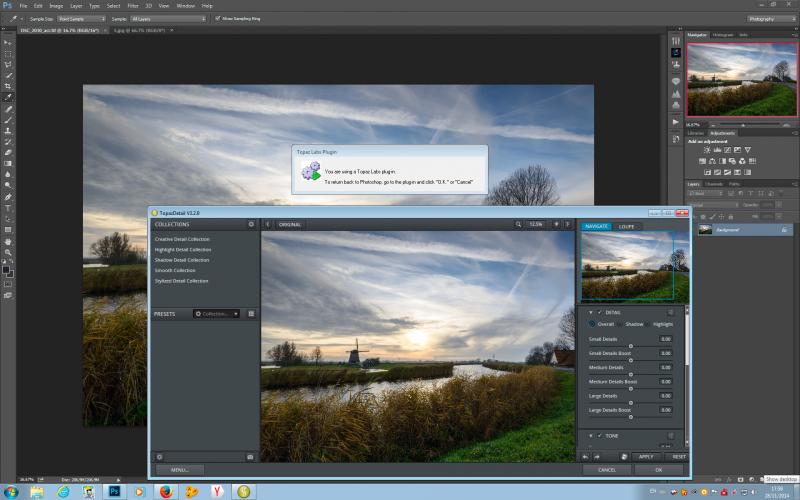Switch to the Channels tab
This screenshot has height=500, width=800.
pyautogui.click(x=714, y=184)
